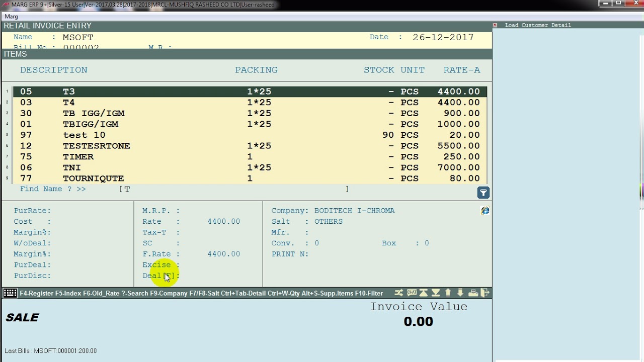This screenshot has width=644, height=362.
Task: Click in the Find Name search field
Action: [x=234, y=189]
